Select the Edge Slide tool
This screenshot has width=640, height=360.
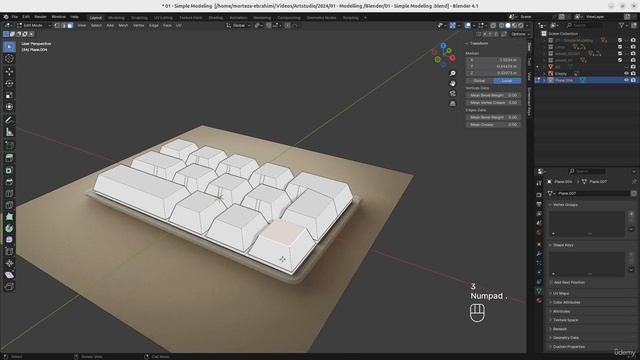(9, 251)
